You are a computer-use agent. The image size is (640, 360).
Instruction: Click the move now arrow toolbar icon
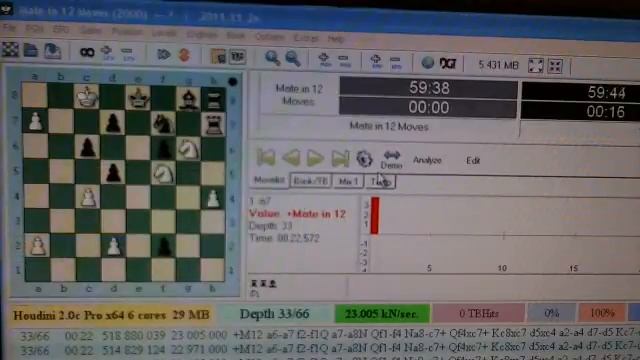click(x=164, y=54)
